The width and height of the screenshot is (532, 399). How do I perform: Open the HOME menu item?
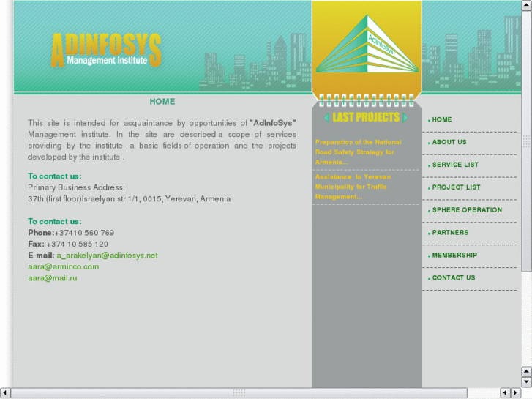tap(441, 119)
